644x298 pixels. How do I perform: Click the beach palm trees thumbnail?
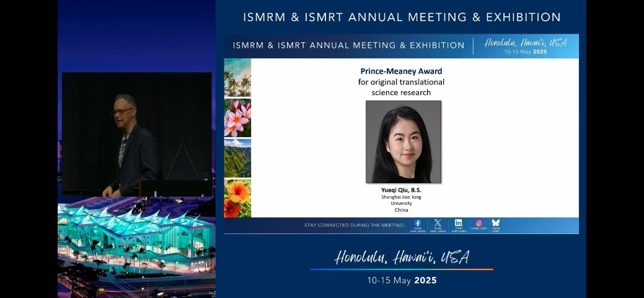pyautogui.click(x=237, y=78)
